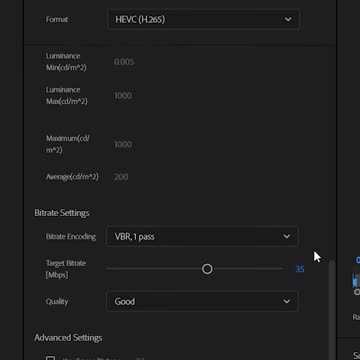
Task: Click the blue Target Bitrate value 35
Action: (300, 269)
